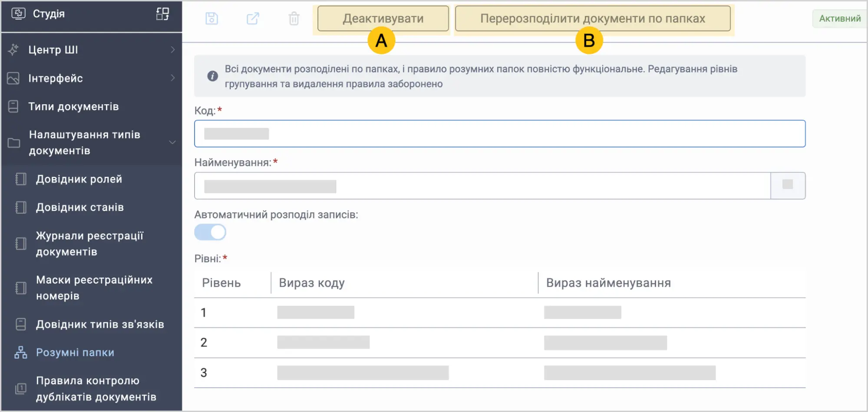This screenshot has width=868, height=412.
Task: Click the square button beside Найменування field
Action: click(x=788, y=186)
